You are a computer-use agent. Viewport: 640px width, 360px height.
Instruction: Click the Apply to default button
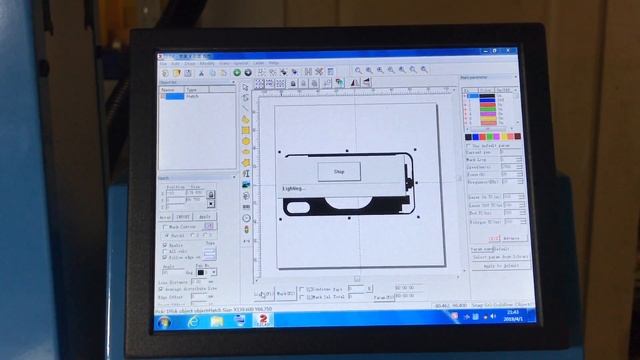(x=501, y=266)
